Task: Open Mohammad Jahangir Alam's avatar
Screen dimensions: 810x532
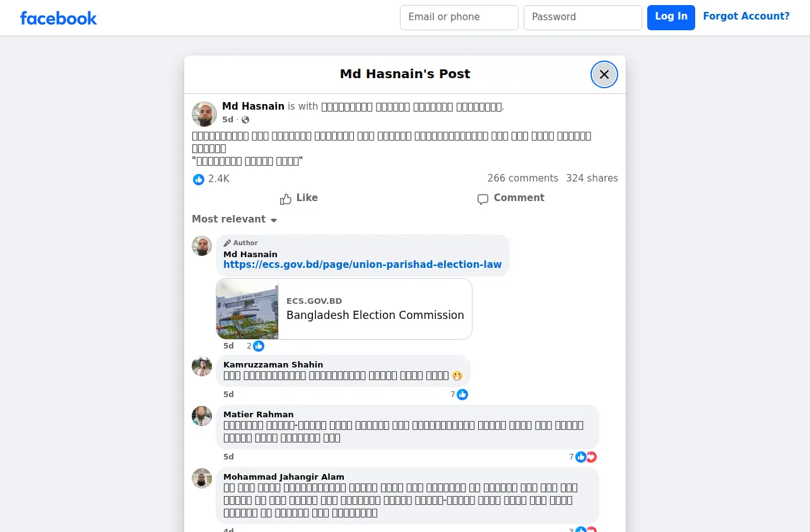Action: pyautogui.click(x=202, y=478)
